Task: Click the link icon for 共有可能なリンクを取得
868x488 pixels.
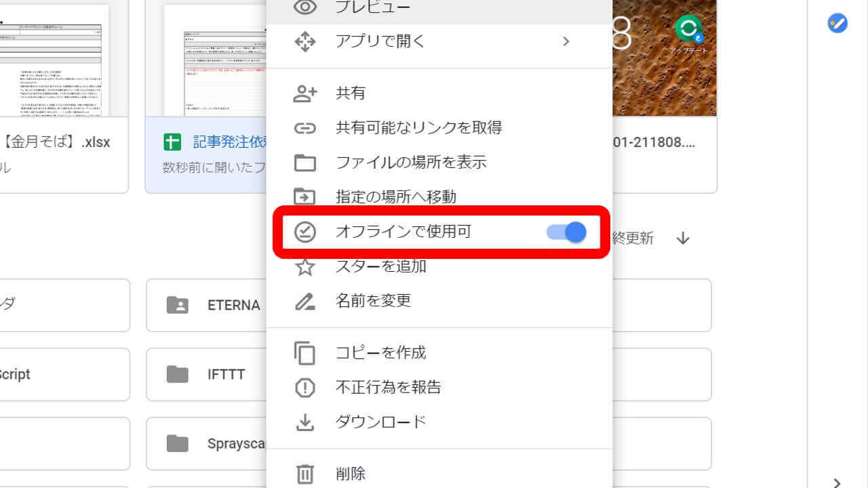Action: (305, 128)
